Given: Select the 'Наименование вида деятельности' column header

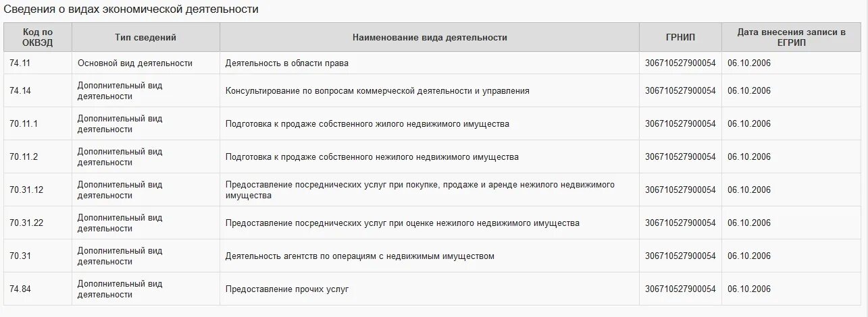Looking at the screenshot, I should click(430, 37).
